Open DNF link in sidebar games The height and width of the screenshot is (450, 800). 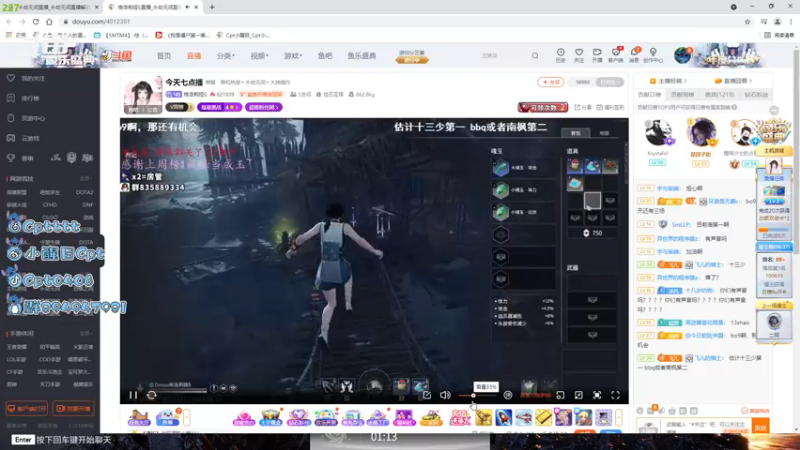click(87, 205)
